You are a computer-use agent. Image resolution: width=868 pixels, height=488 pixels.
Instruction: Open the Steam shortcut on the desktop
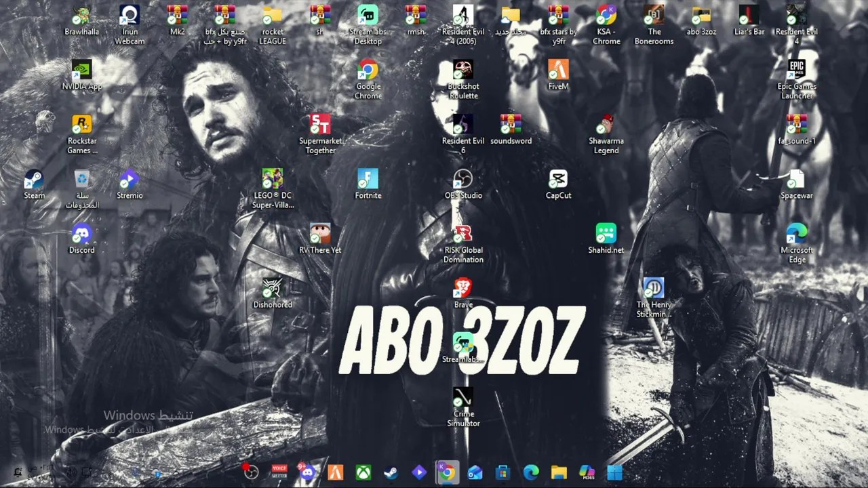click(x=34, y=184)
